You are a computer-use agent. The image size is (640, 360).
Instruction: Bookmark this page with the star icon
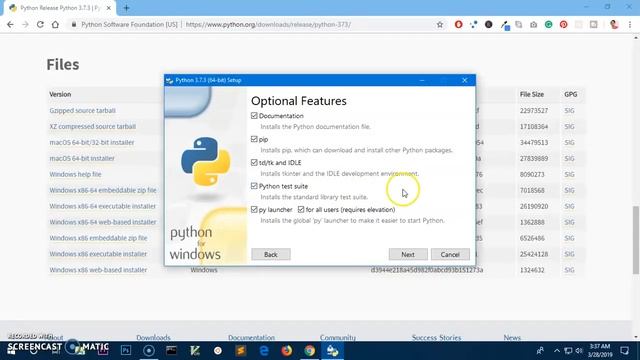click(440, 24)
